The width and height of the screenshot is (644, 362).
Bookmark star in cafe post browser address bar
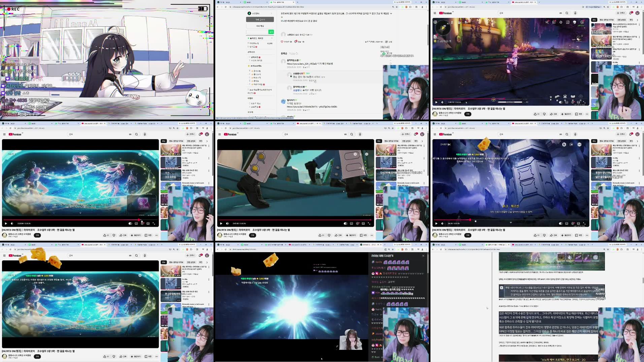[x=397, y=7]
